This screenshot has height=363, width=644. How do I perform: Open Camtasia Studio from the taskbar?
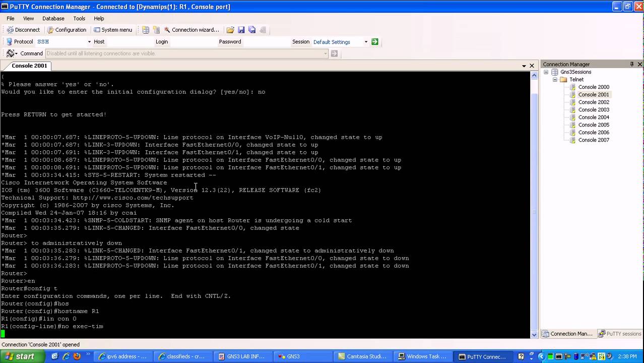pyautogui.click(x=363, y=356)
